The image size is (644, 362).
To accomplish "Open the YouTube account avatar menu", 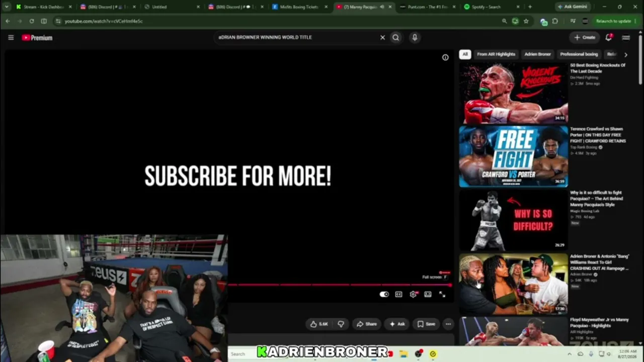I will (x=626, y=37).
